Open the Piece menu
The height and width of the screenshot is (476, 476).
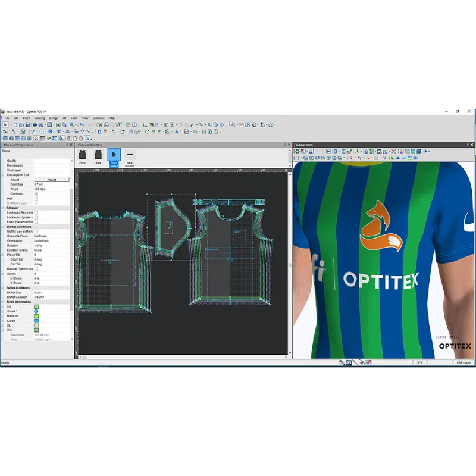pos(26,118)
